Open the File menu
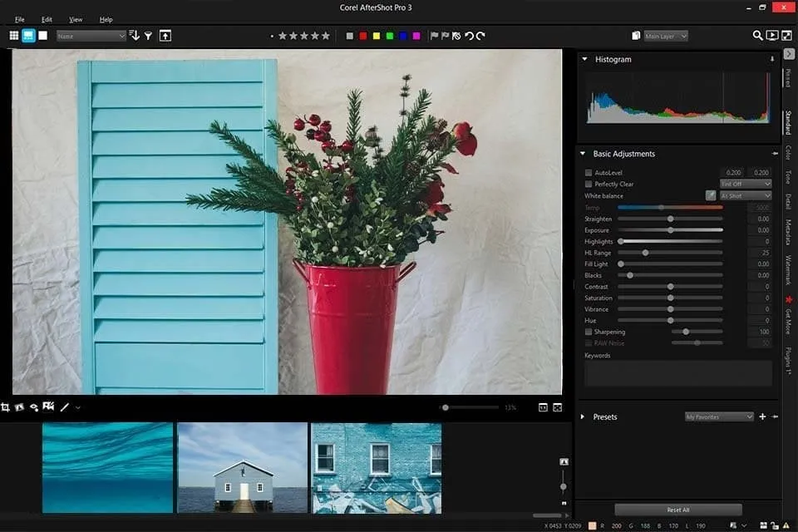This screenshot has height=532, width=798. pyautogui.click(x=20, y=19)
